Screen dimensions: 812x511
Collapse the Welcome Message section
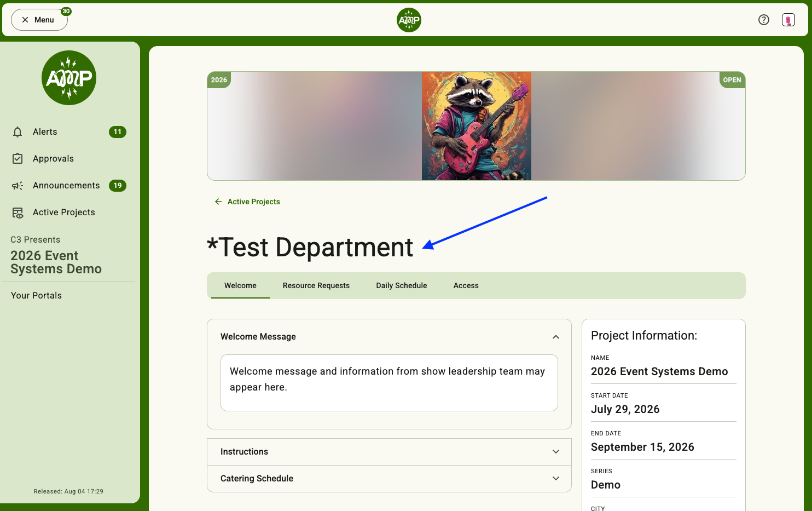pyautogui.click(x=556, y=337)
